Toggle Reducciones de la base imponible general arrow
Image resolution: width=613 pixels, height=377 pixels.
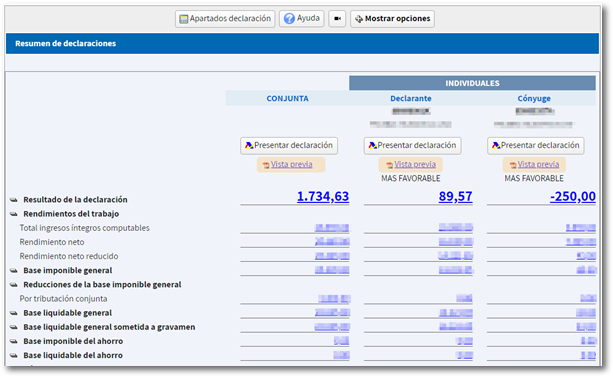14,285
